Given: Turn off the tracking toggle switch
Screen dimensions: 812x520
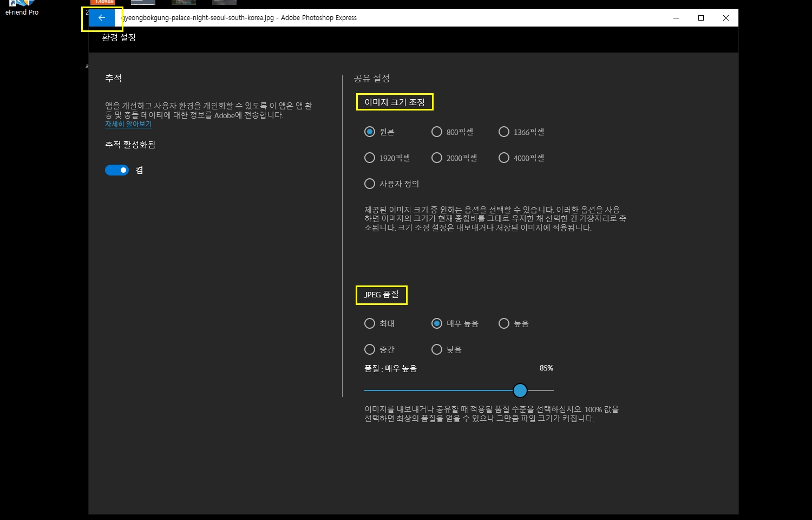Looking at the screenshot, I should coord(117,170).
